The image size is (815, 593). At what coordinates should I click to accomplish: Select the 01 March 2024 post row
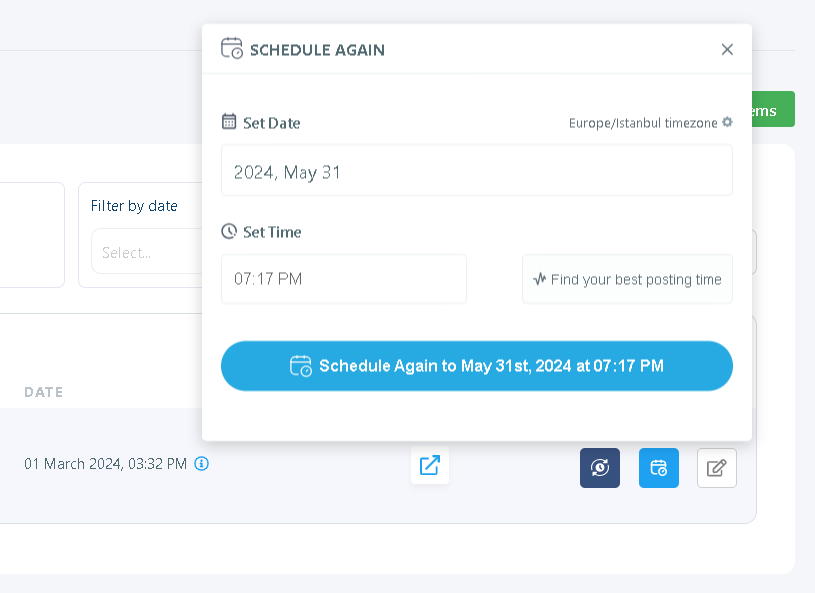(x=105, y=464)
